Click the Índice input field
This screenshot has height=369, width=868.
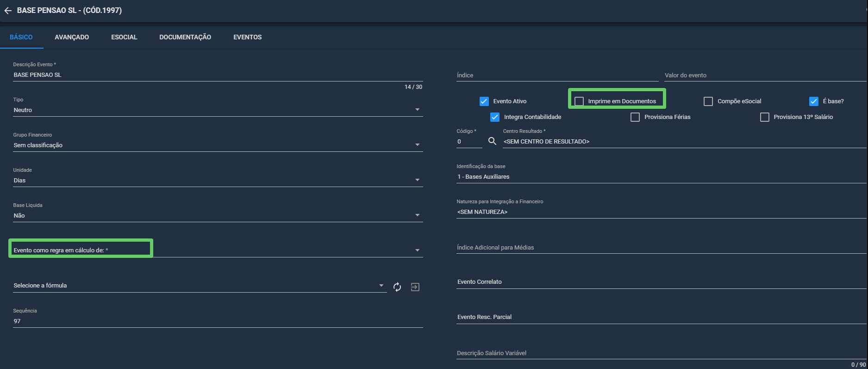coord(557,75)
